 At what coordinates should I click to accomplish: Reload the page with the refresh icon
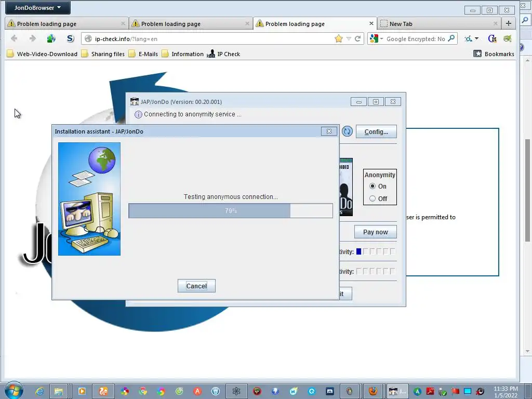[x=357, y=38]
